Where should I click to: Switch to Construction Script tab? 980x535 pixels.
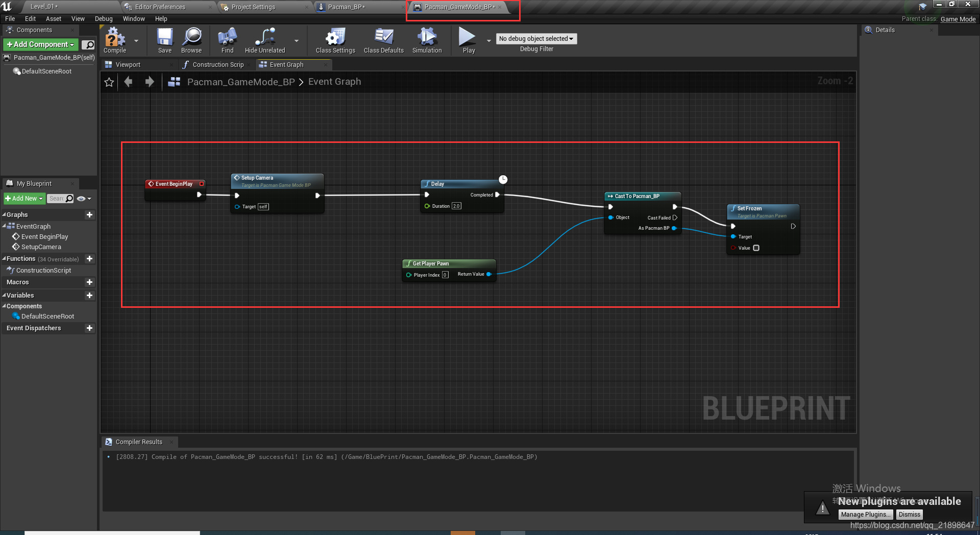[x=218, y=65]
